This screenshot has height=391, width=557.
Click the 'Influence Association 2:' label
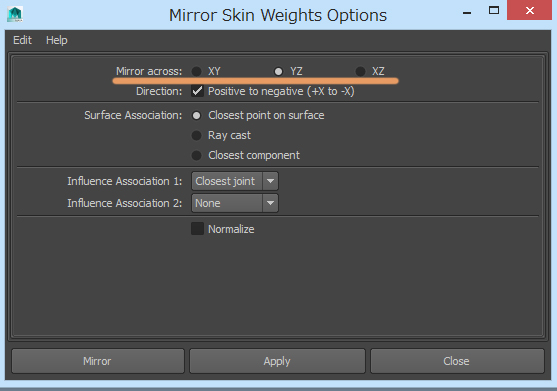click(125, 203)
